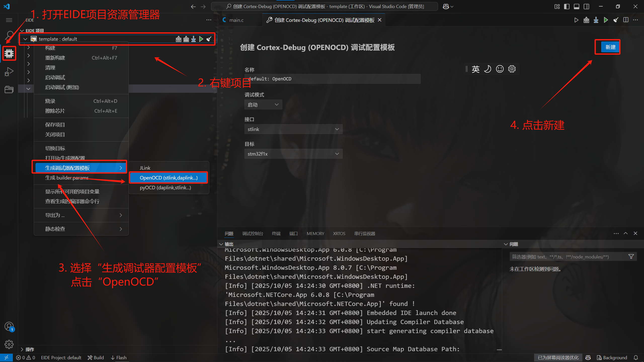This screenshot has width=644, height=362.
Task: Open the 调试模式 dropdown showing 启动
Action: (263, 104)
